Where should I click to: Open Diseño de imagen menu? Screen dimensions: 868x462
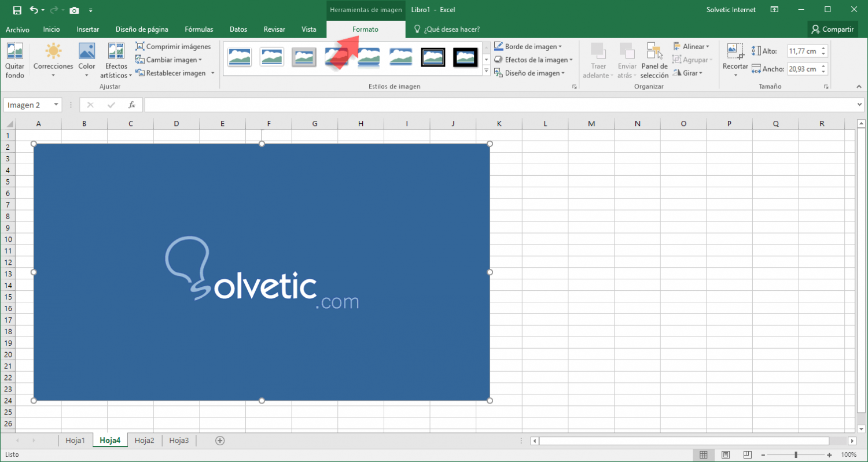coord(528,73)
